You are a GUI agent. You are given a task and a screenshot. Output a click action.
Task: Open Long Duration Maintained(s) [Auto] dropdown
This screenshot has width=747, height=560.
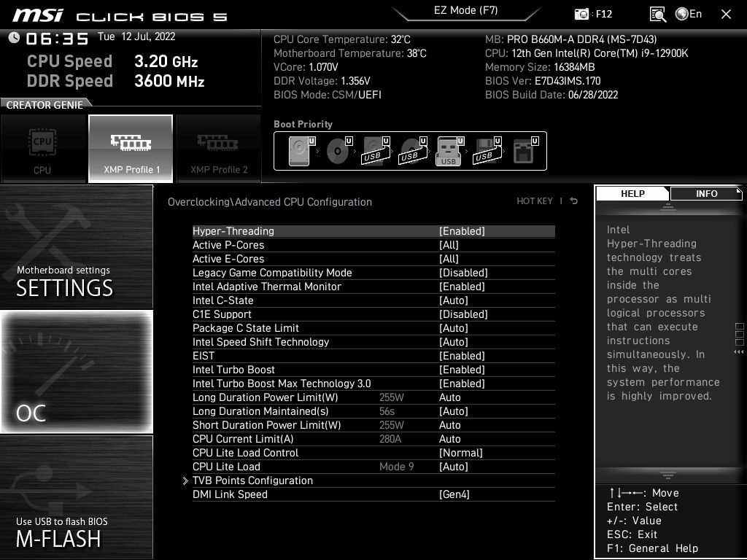point(454,411)
